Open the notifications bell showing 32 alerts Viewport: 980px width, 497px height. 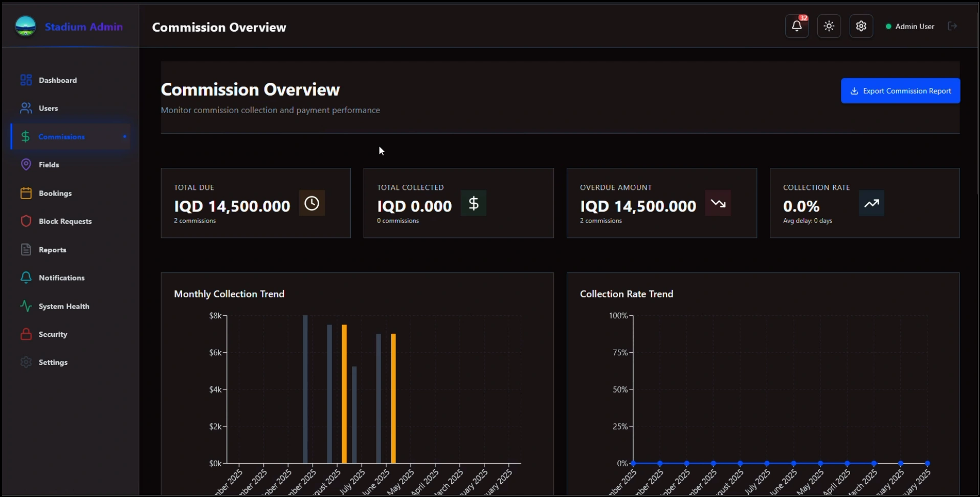pyautogui.click(x=796, y=26)
